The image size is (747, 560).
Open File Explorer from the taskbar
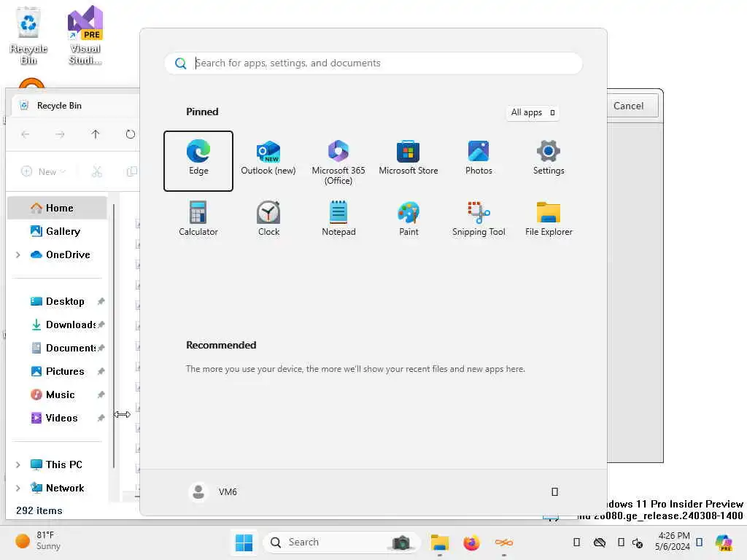click(439, 542)
